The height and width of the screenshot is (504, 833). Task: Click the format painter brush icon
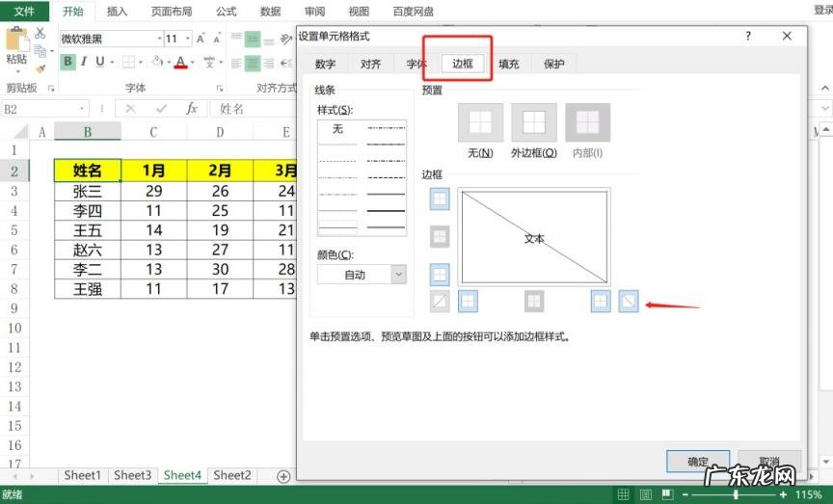pos(40,68)
